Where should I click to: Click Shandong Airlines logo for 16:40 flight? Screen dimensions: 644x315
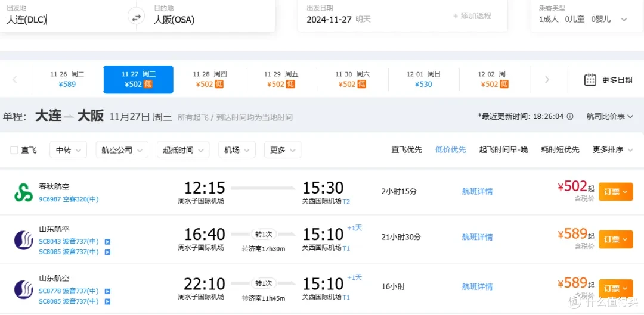pos(23,241)
